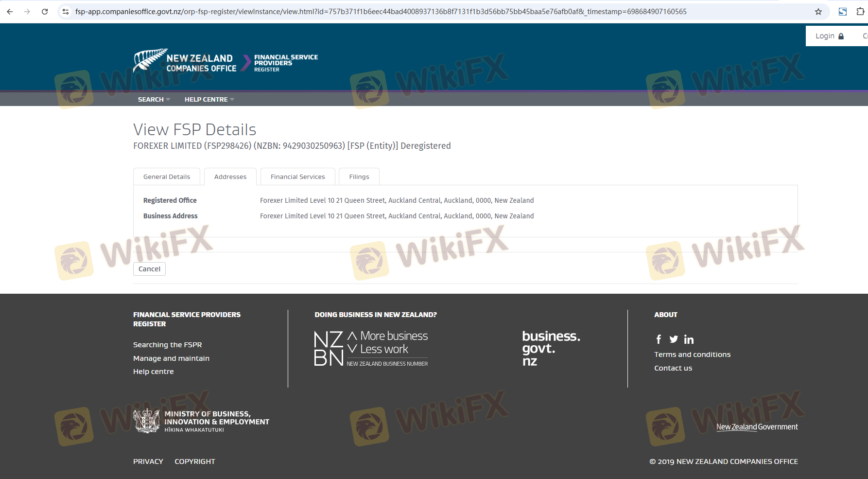This screenshot has height=479, width=868.
Task: Expand the SEARCH dropdown menu
Action: coord(154,100)
